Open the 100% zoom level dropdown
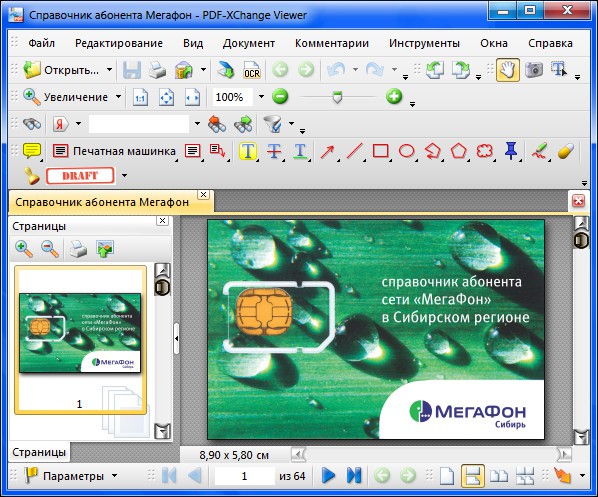Screen dimensions: 598x497 pos(261,97)
